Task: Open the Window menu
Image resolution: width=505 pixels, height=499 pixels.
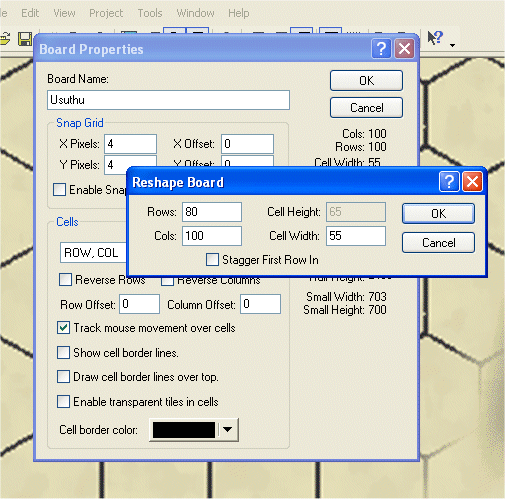Action: click(x=195, y=13)
